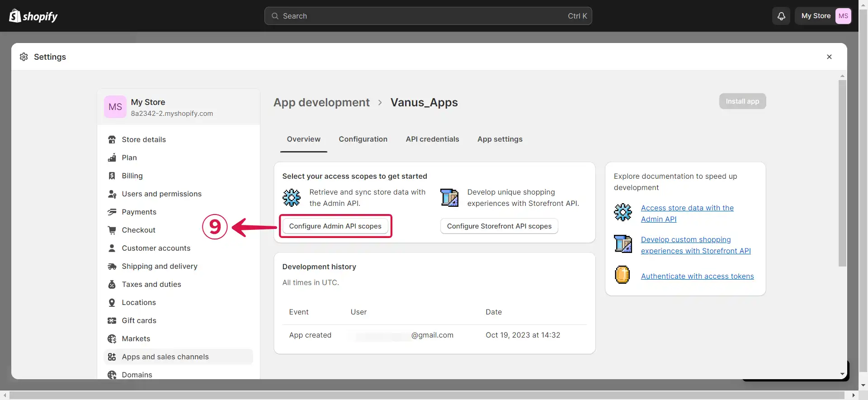Close the Settings dialog

click(x=829, y=57)
